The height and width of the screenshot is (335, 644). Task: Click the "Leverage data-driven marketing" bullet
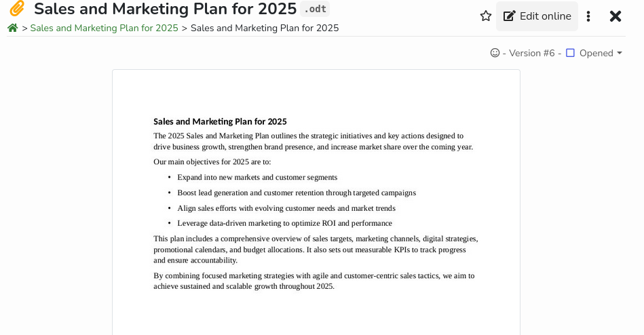284,223
